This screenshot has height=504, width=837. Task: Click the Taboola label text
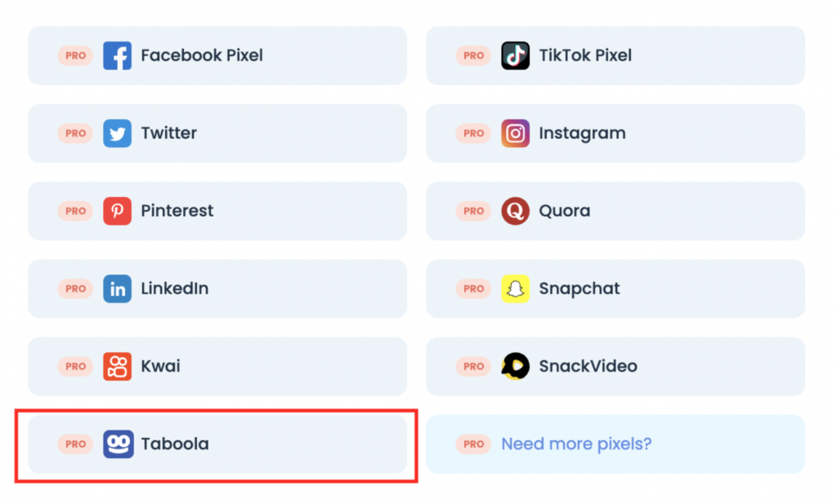175,444
